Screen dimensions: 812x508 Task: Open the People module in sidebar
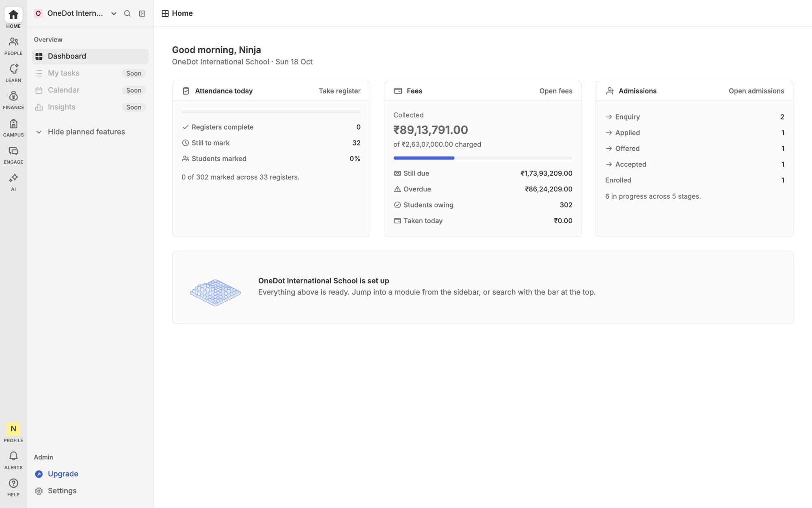[13, 46]
